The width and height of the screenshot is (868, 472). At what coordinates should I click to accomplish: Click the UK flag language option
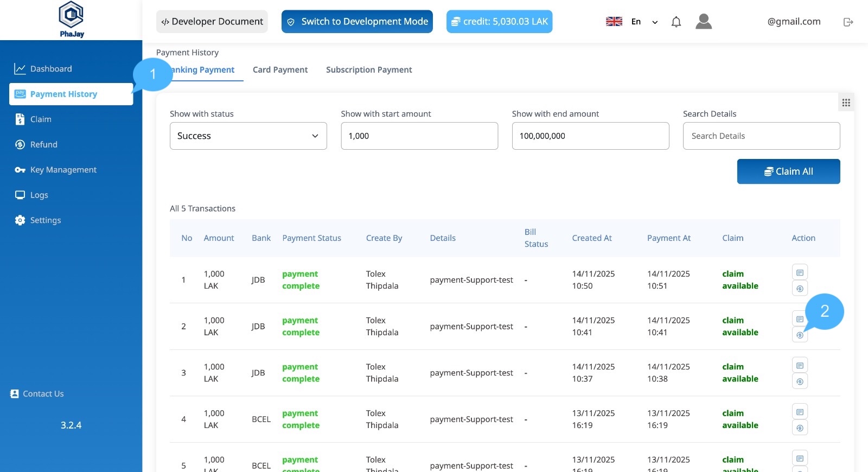click(x=614, y=22)
